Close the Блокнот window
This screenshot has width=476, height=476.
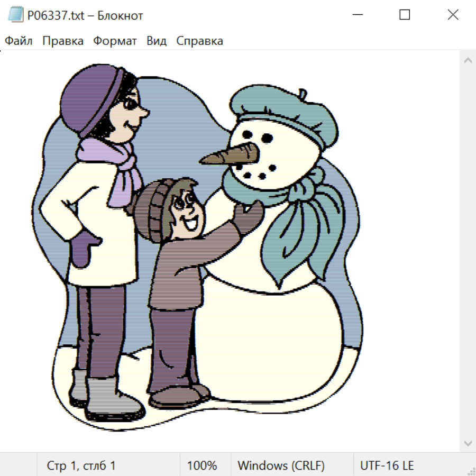(x=453, y=15)
